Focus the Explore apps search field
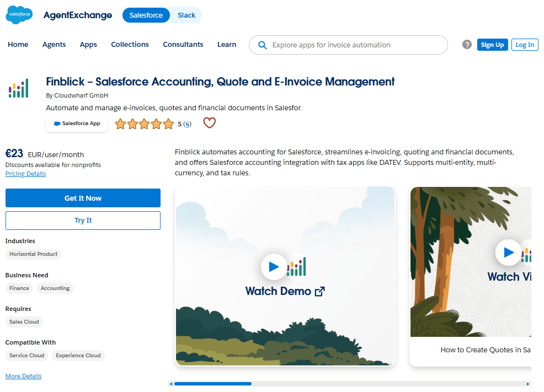The height and width of the screenshot is (392, 544). click(348, 45)
